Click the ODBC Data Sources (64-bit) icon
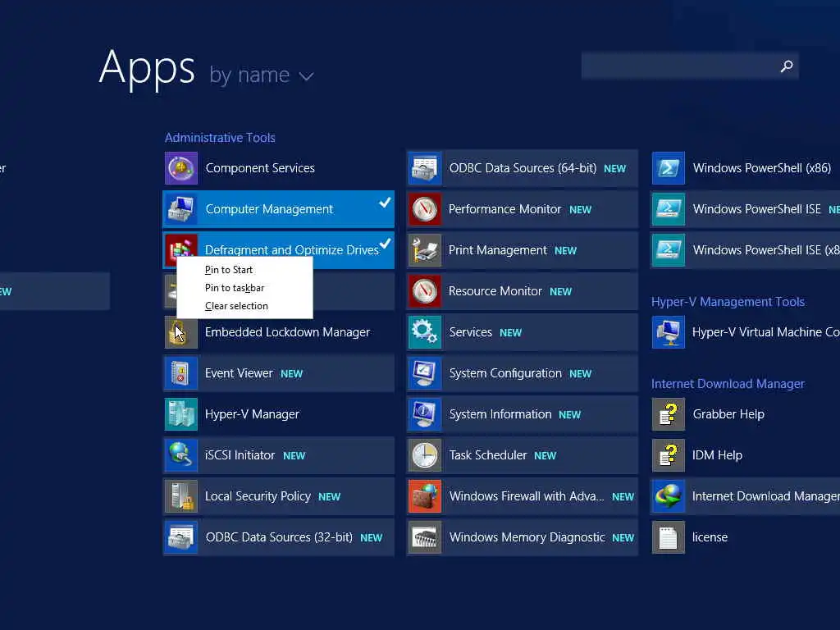Screen dimensions: 840x630 [425, 168]
